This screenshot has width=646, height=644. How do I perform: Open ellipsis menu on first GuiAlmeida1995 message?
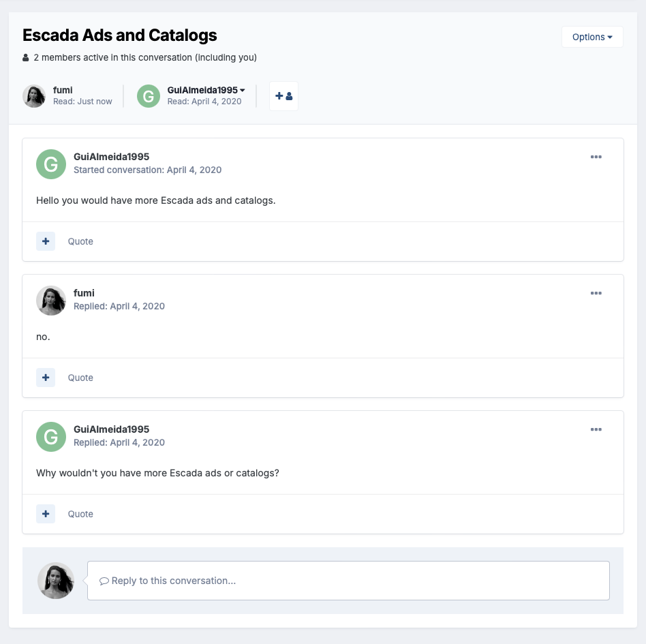click(596, 157)
